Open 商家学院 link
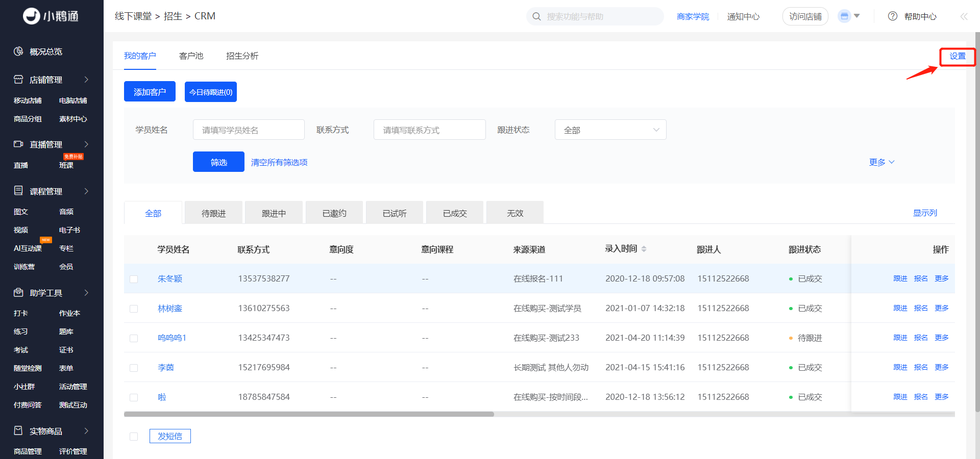Viewport: 980px width, 459px height. click(693, 16)
